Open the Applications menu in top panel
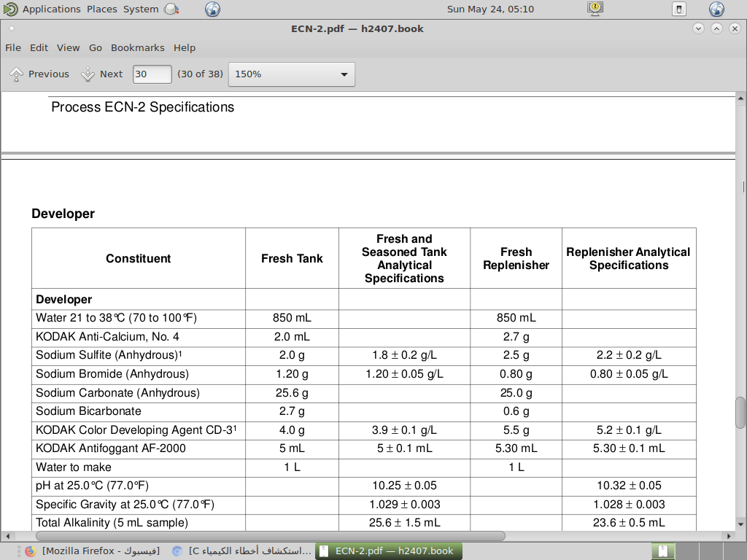The image size is (747, 560). [x=52, y=9]
